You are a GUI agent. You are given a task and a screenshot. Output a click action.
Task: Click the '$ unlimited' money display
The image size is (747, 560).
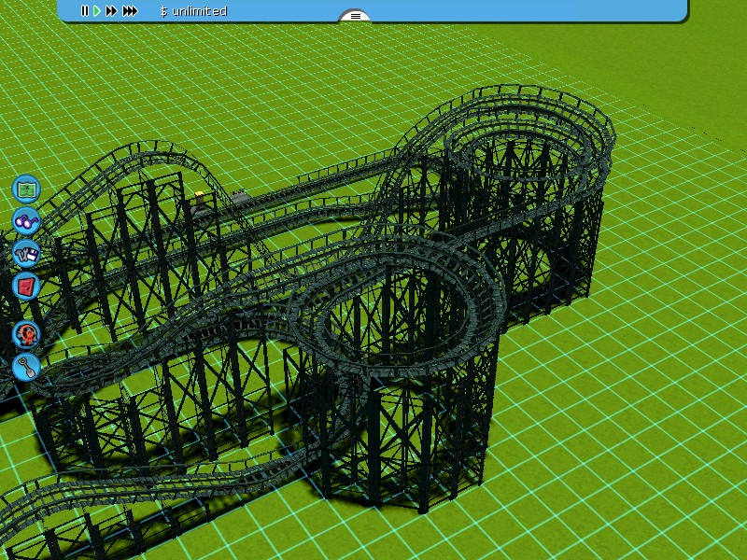click(x=193, y=11)
